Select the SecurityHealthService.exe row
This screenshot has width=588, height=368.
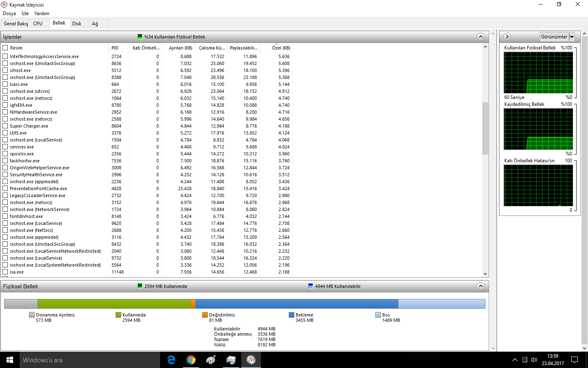147,175
